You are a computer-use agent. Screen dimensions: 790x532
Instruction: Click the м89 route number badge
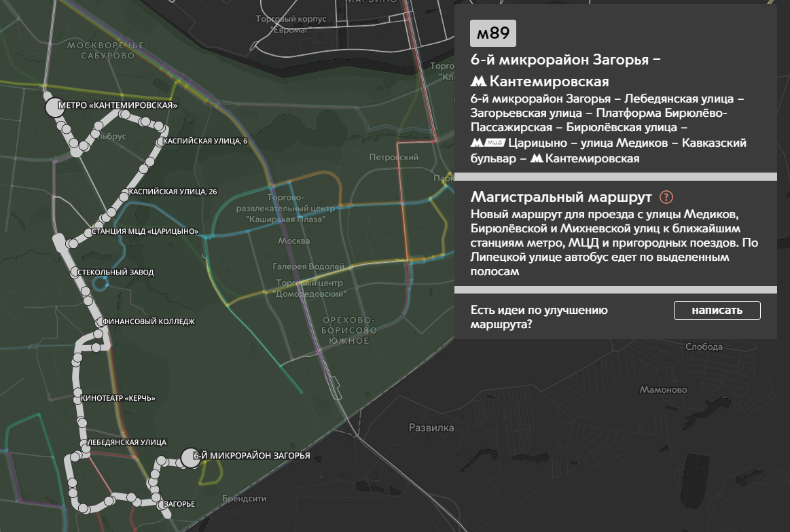click(x=492, y=33)
